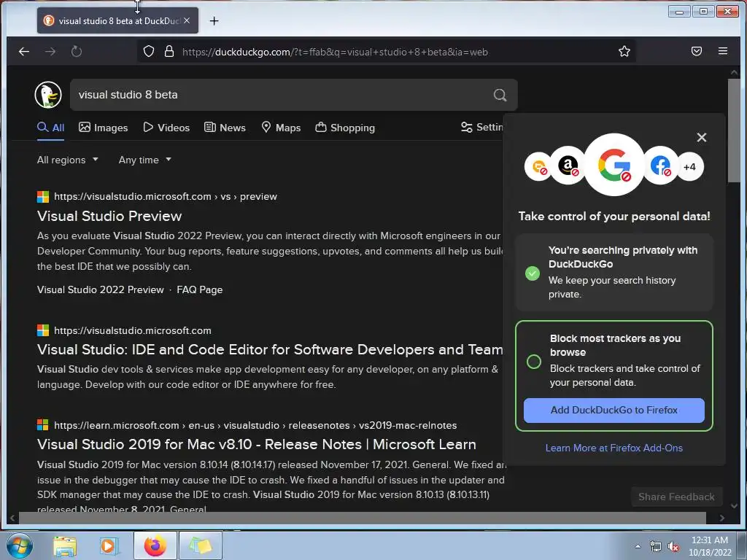This screenshot has width=747, height=560.
Task: Open the shield tracking protection icon
Action: point(149,52)
